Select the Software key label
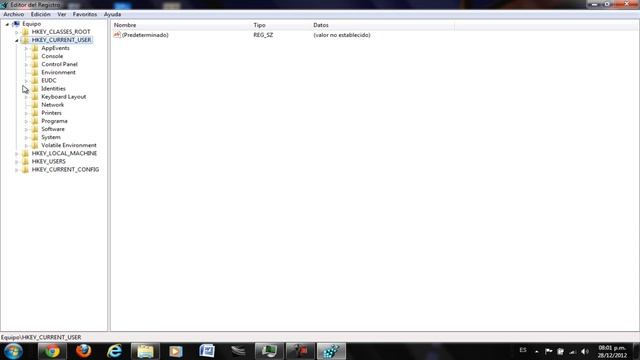Viewport: 640px width, 360px height. pos(53,129)
